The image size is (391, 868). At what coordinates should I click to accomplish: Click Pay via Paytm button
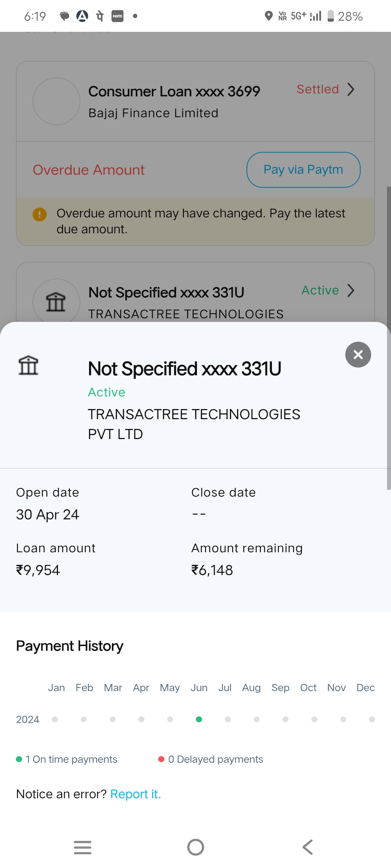point(303,170)
